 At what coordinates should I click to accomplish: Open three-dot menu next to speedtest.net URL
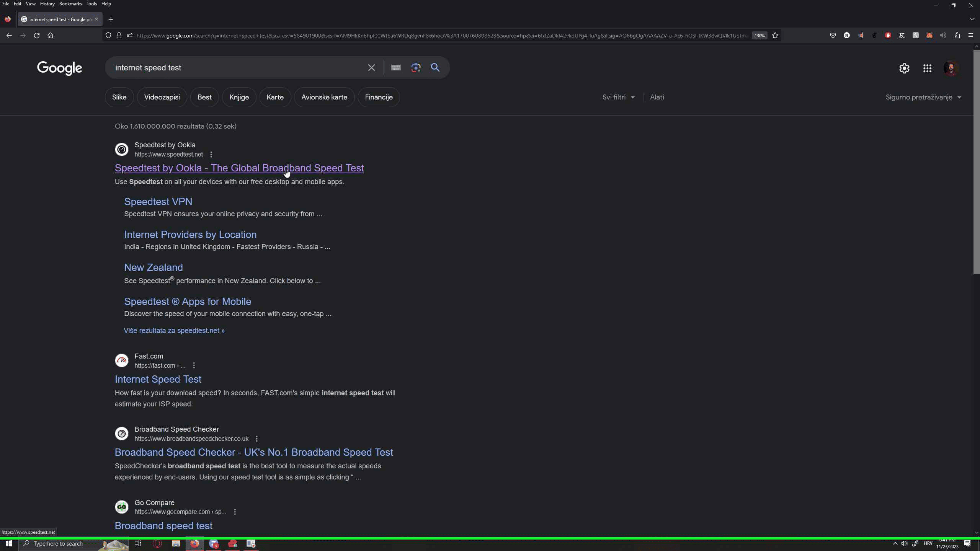[211, 155]
